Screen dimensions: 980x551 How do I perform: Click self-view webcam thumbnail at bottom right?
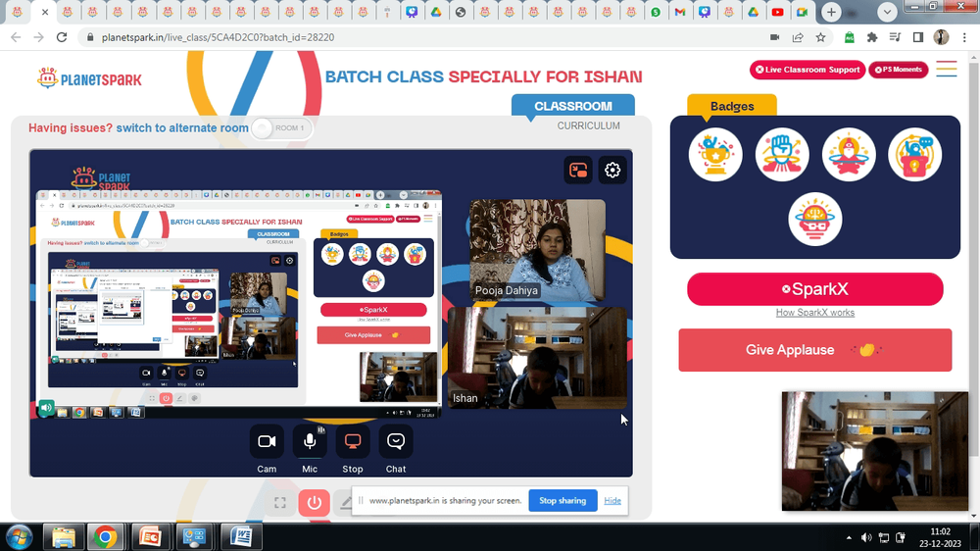(874, 451)
